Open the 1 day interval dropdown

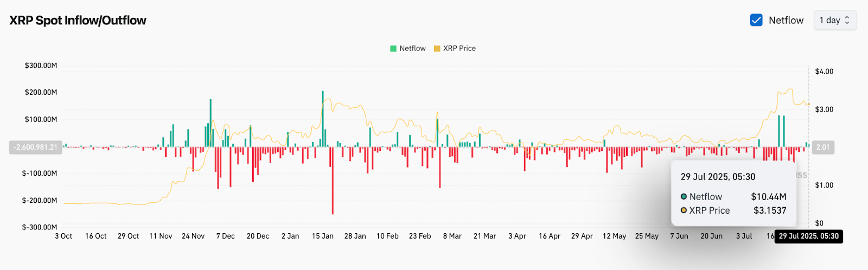pos(834,20)
